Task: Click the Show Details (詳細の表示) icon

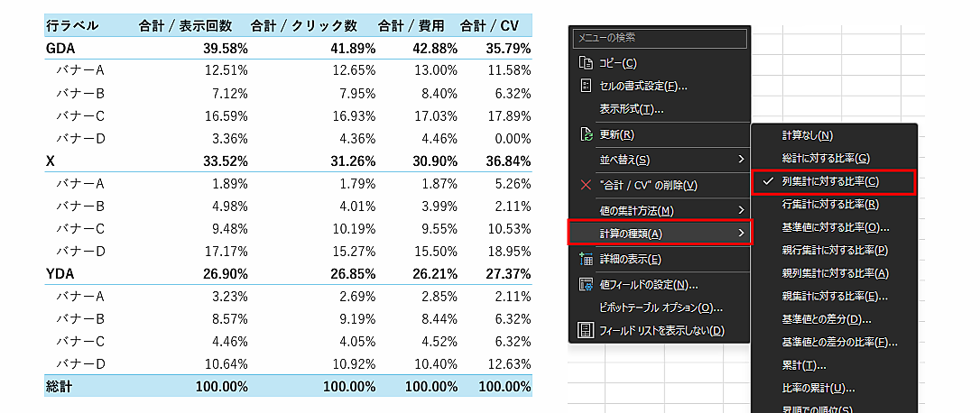Action: pyautogui.click(x=586, y=259)
